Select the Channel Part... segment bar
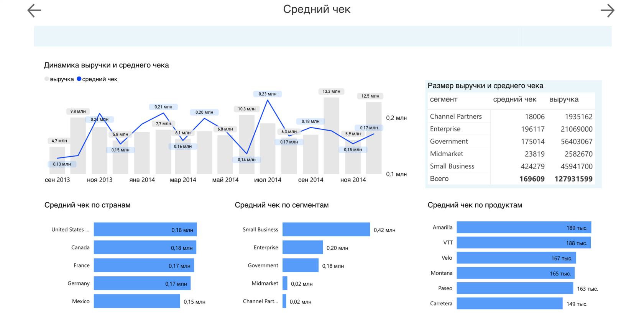Screen dimensions: 644x329 point(284,301)
